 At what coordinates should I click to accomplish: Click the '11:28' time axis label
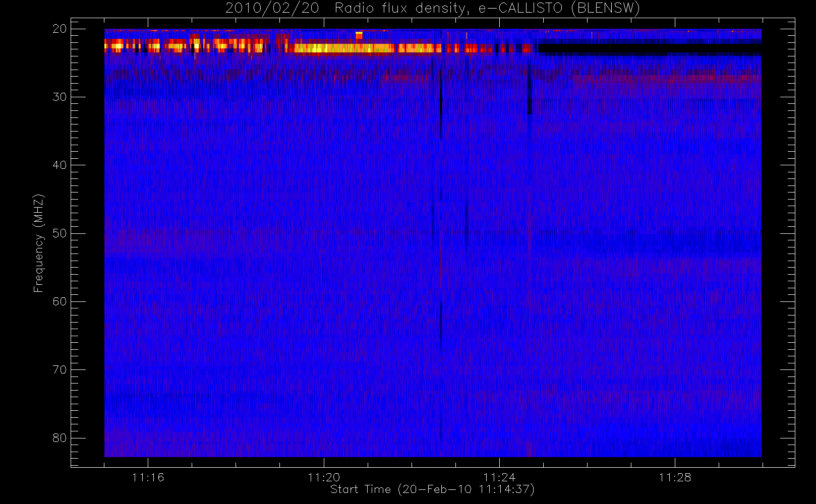[x=675, y=477]
